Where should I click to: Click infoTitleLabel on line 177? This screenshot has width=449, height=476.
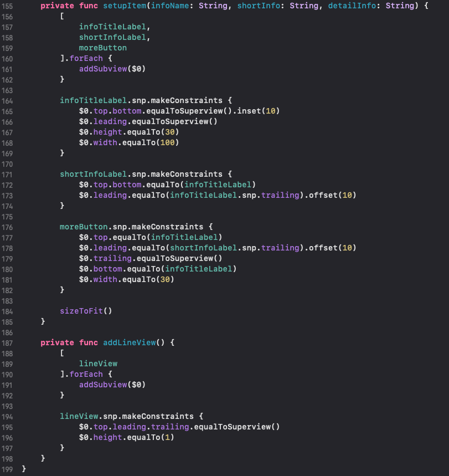point(184,237)
